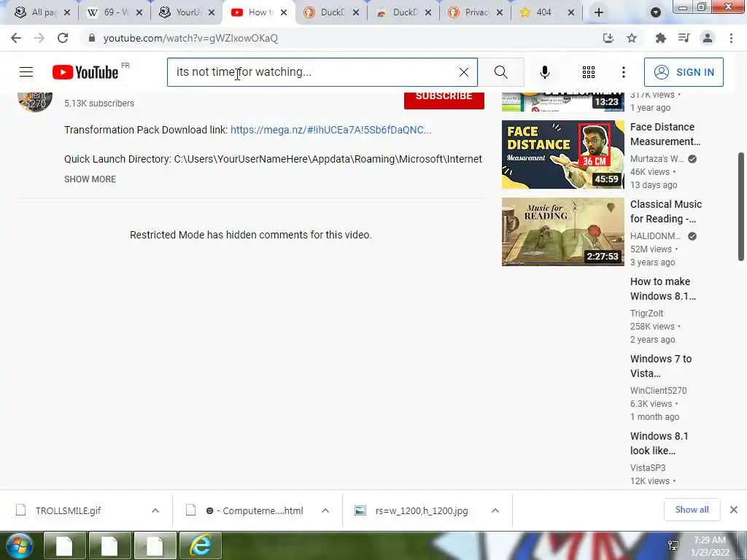Screen dimensions: 747x560
Task: Reload the YouTube page
Action: pos(63,38)
